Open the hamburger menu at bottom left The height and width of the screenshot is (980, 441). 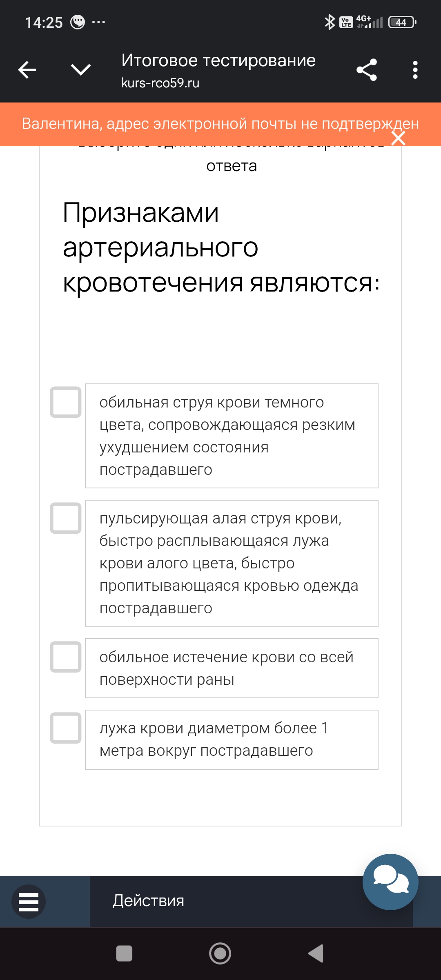point(29,902)
